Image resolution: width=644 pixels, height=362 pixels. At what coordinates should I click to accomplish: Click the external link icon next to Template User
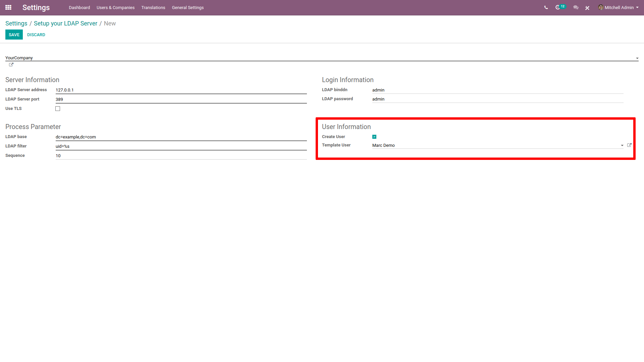(x=630, y=145)
